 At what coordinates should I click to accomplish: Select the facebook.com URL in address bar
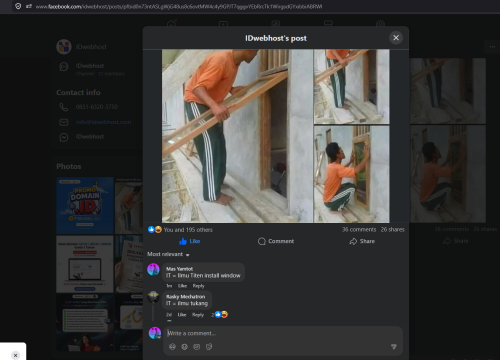pyautogui.click(x=179, y=6)
